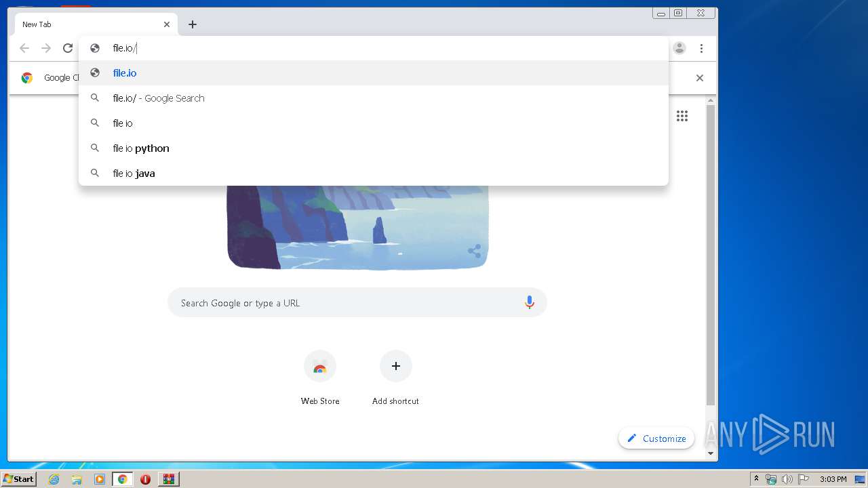Image resolution: width=868 pixels, height=488 pixels.
Task: Open the Google apps grid
Action: point(682,116)
